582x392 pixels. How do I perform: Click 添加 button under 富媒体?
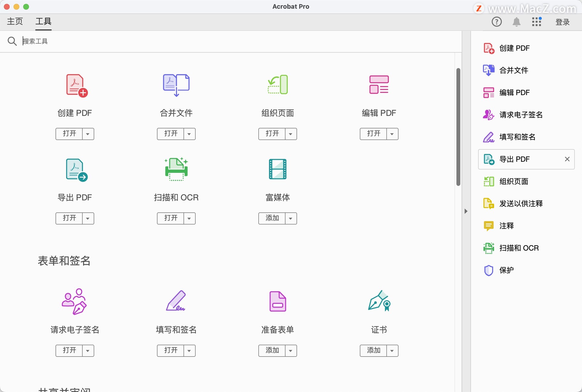[x=272, y=218]
